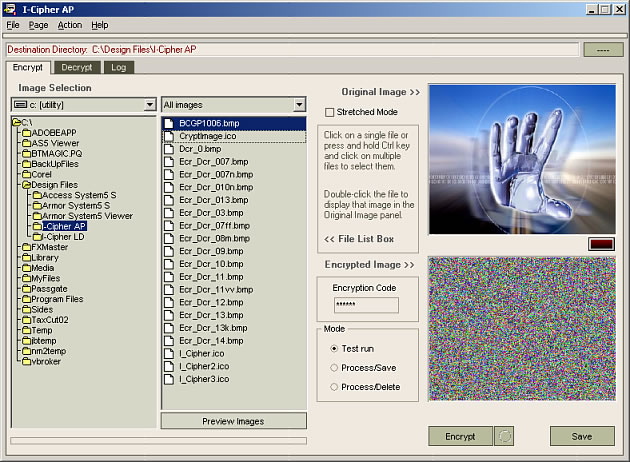Screen dimensions: 630x462
Task: Select the CryptImage.ico file icon
Action: click(170, 136)
